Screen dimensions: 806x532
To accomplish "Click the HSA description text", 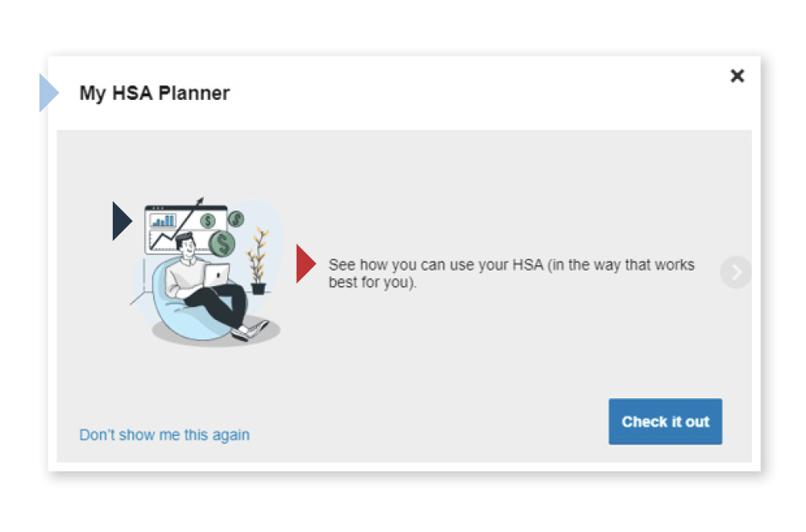I will tap(512, 273).
